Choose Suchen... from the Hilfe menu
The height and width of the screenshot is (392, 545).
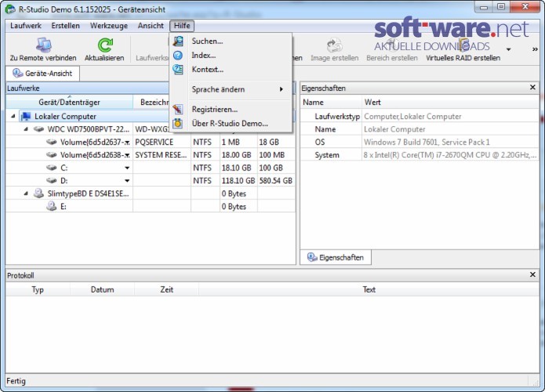[231, 41]
